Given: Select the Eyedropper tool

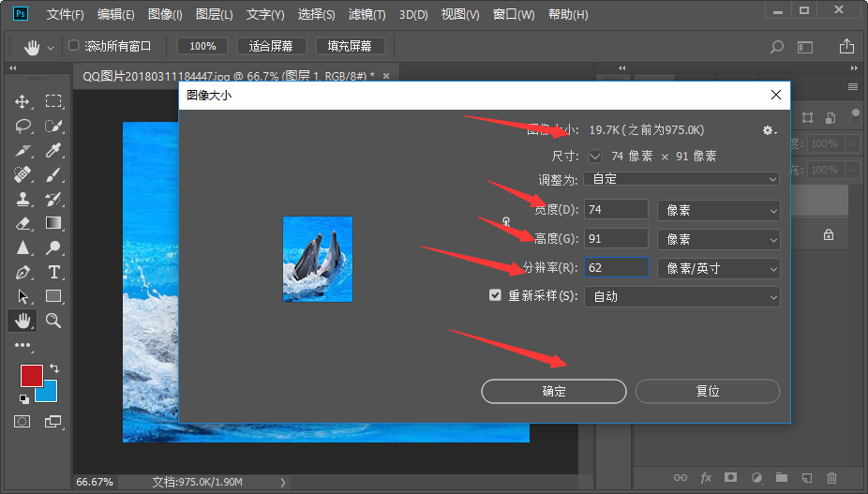Looking at the screenshot, I should [53, 150].
